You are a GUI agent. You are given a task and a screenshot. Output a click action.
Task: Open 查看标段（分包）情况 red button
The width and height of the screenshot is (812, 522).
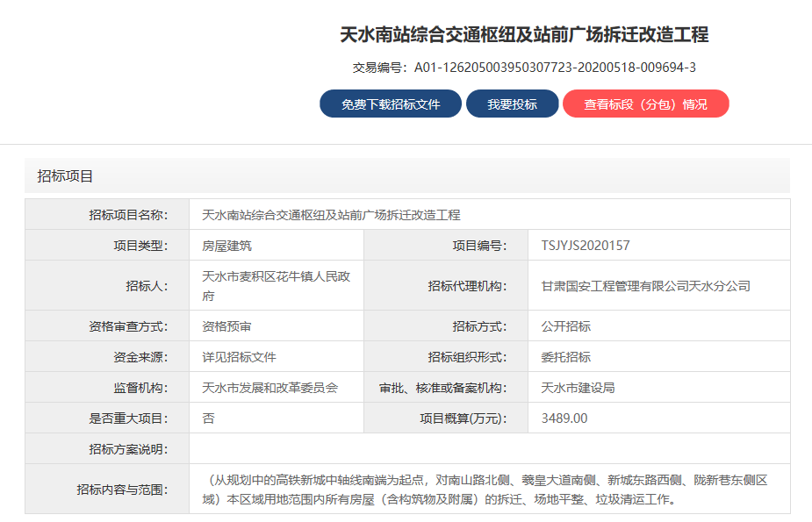[x=645, y=104]
